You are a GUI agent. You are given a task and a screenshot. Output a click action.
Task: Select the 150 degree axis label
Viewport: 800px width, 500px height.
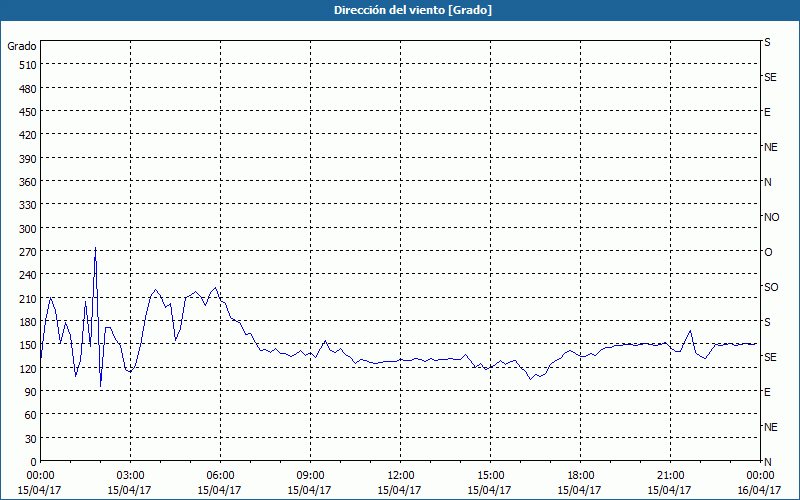(x=28, y=345)
